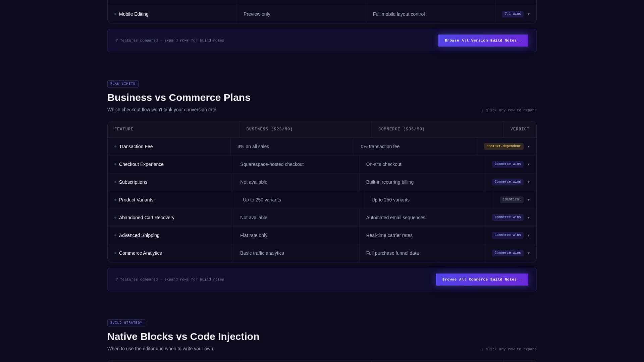The image size is (644, 362).
Task: Click the Business vs Commerce Plans heading
Action: coord(179,98)
